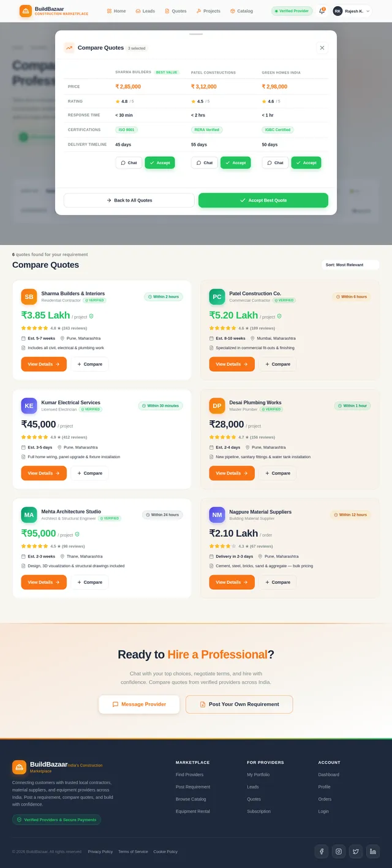This screenshot has height=868, width=392.
Task: Close the Compare Quotes dialog
Action: pyautogui.click(x=322, y=48)
